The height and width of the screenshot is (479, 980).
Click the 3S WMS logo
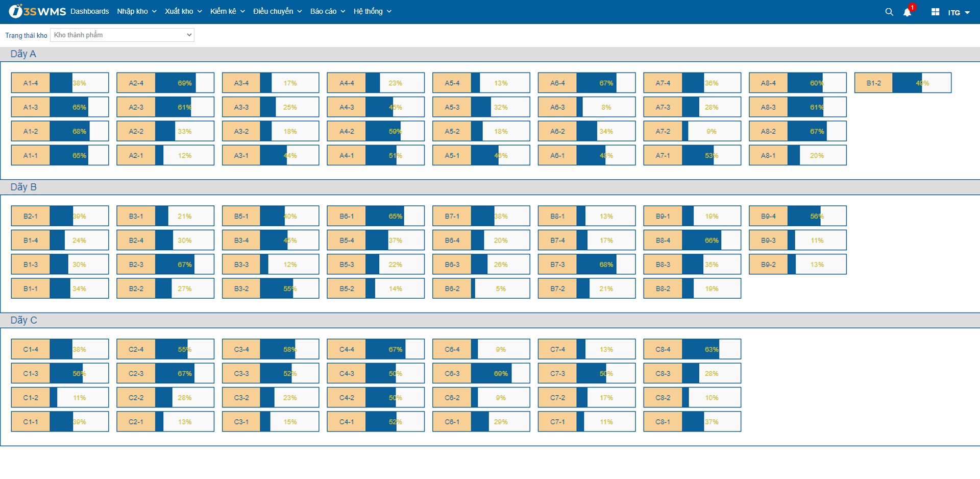point(37,11)
